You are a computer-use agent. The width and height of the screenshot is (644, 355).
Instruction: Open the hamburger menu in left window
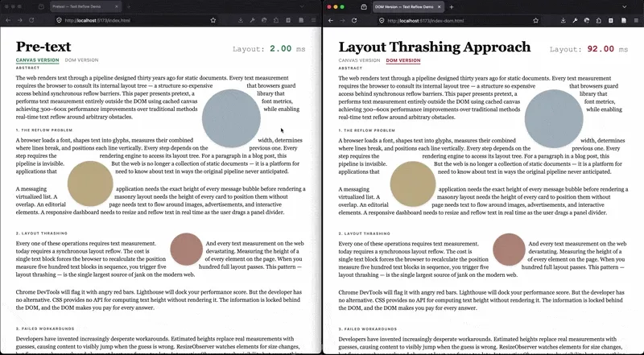pyautogui.click(x=313, y=20)
